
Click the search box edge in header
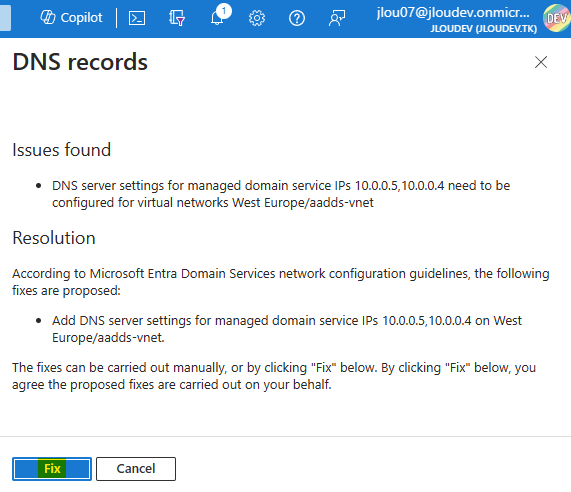click(x=5, y=17)
